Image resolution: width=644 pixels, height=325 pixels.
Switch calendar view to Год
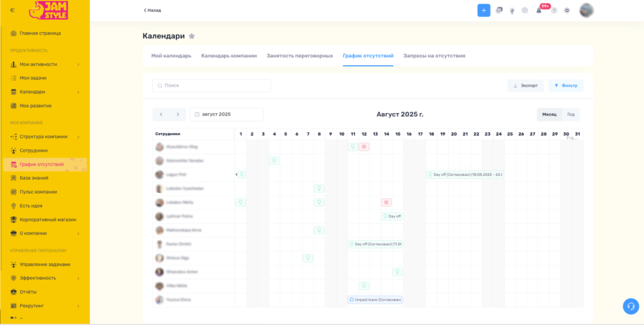570,114
